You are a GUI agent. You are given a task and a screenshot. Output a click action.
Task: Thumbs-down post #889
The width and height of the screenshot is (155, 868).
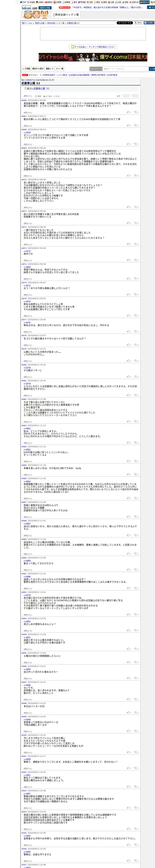[x=136, y=554]
